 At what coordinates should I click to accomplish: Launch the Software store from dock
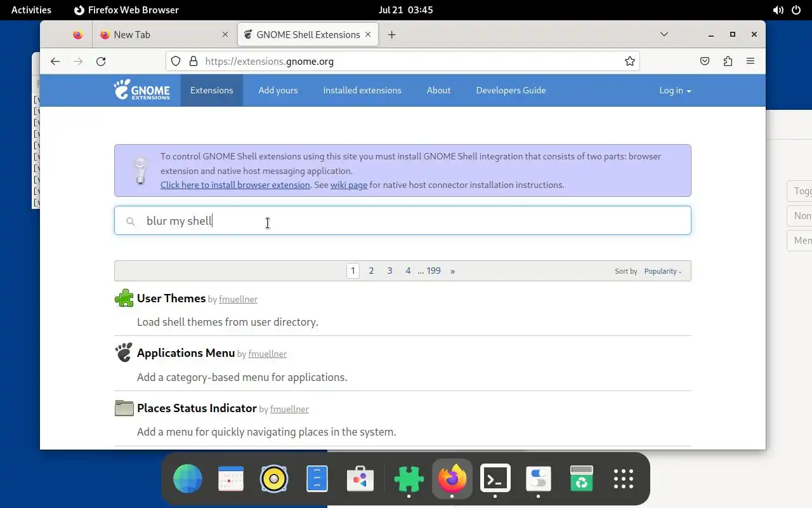pos(360,479)
